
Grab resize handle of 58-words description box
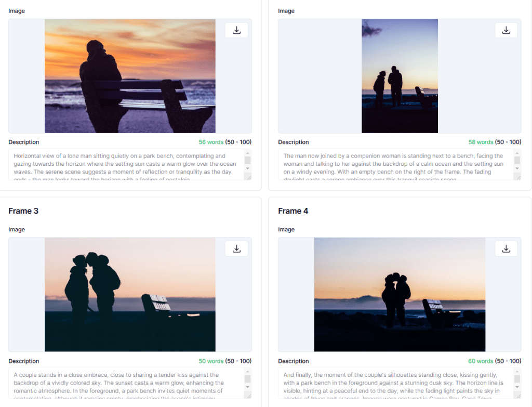click(x=517, y=177)
